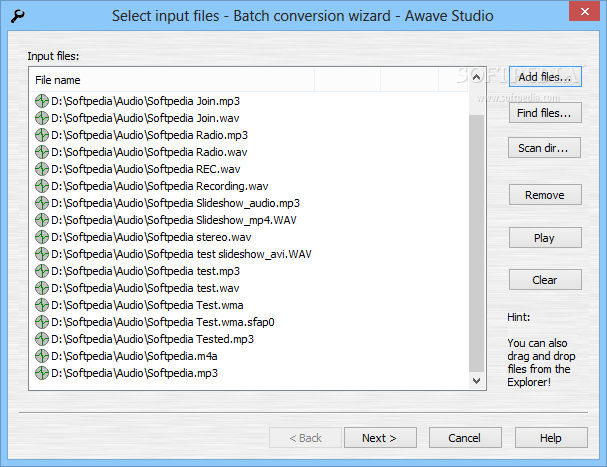Click the audio icon beside Softpedia Radio.wav

tap(41, 152)
